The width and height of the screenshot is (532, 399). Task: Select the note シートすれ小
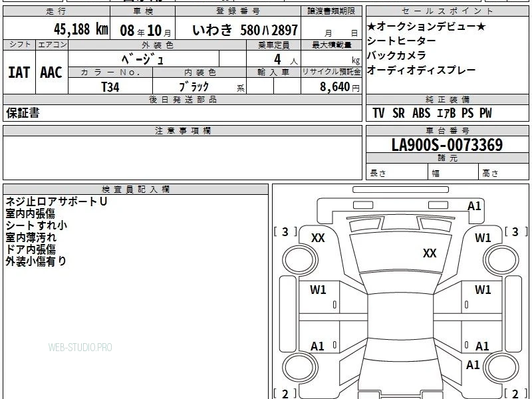(37, 225)
